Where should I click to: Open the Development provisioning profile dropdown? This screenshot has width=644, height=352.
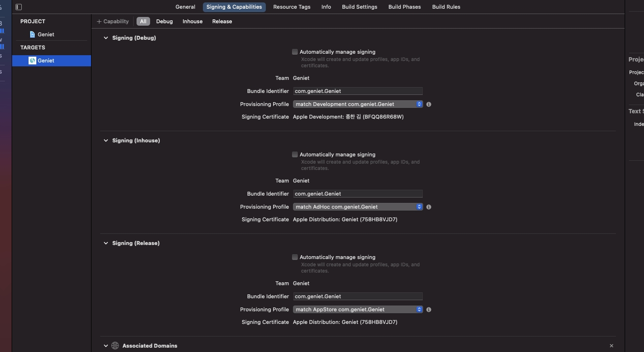tap(358, 104)
